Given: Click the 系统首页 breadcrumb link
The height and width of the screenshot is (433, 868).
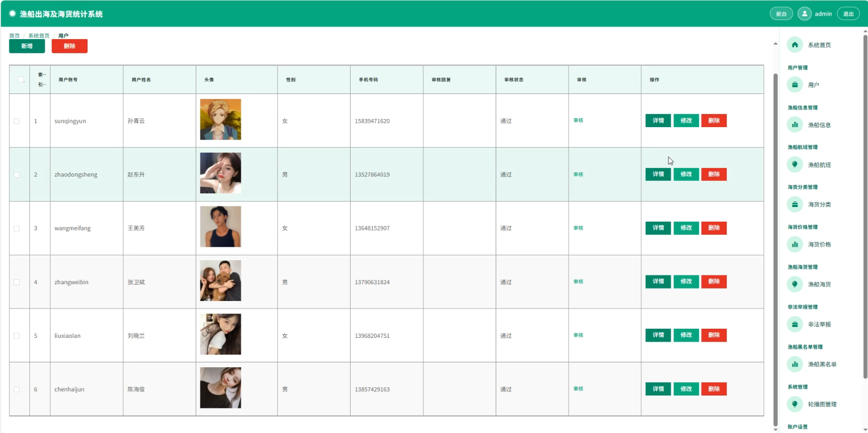Looking at the screenshot, I should 39,36.
